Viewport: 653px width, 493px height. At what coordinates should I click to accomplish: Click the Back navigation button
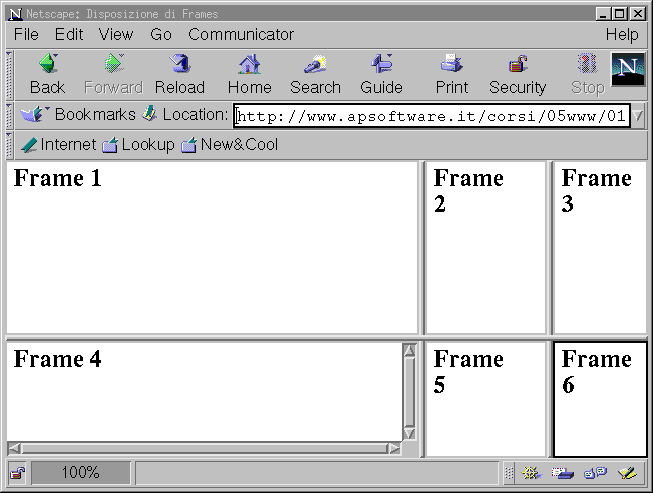47,74
